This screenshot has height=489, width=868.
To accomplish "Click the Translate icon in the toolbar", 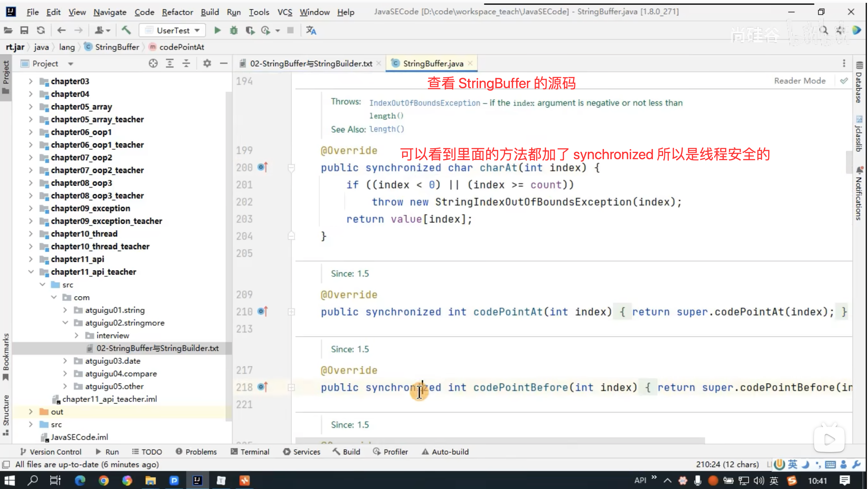I will pyautogui.click(x=311, y=30).
